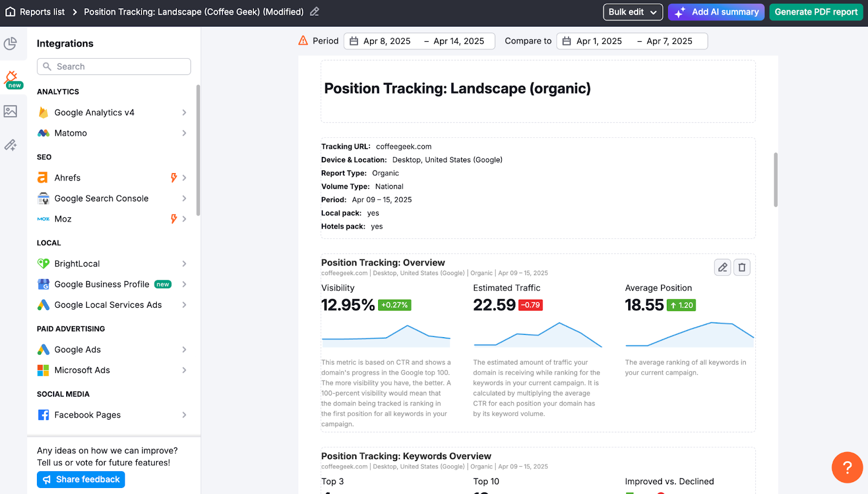This screenshot has height=494, width=868.
Task: Open the orange help question mark button
Action: 847,467
